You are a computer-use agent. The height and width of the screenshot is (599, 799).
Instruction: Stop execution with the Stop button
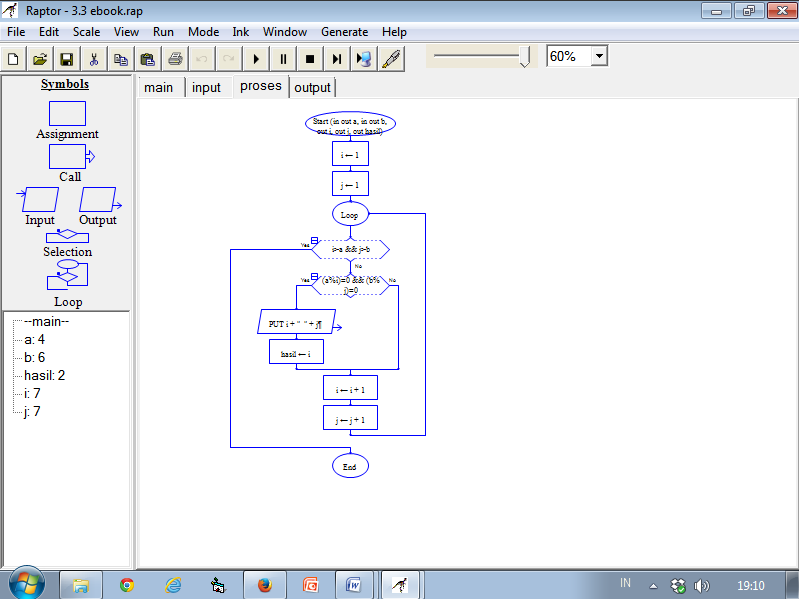coord(310,59)
